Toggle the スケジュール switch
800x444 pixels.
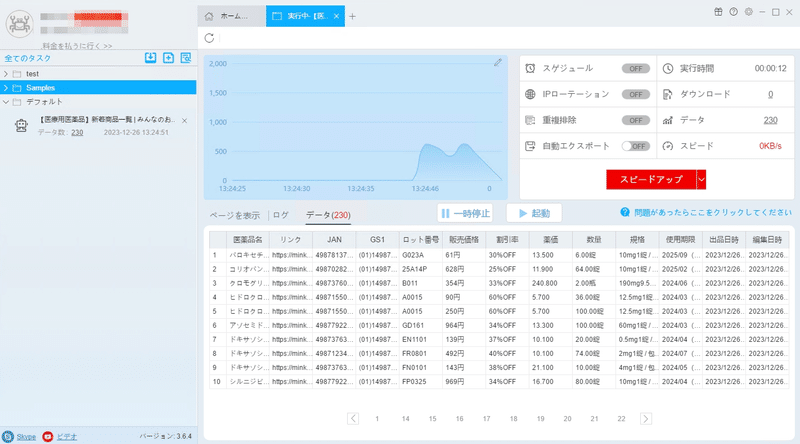coord(635,68)
